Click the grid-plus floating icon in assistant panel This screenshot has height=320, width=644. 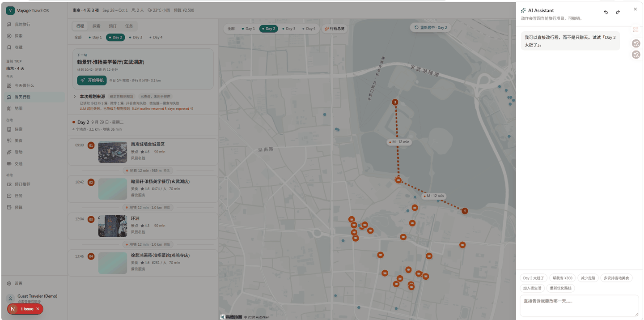pos(636,30)
